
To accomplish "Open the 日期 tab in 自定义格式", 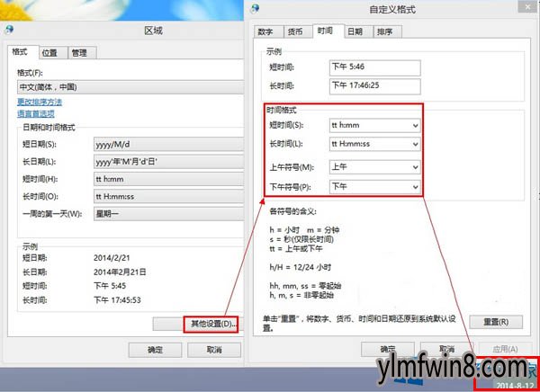I will tap(355, 31).
